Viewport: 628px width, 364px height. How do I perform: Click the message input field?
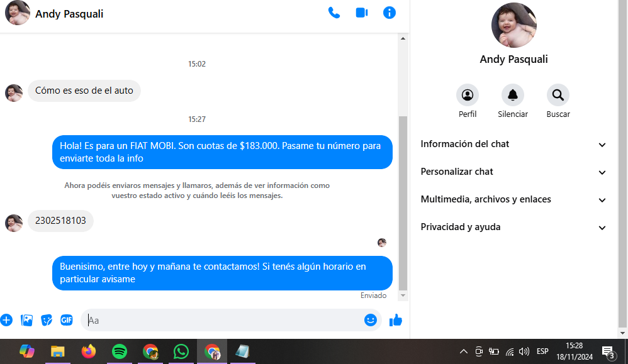click(223, 321)
